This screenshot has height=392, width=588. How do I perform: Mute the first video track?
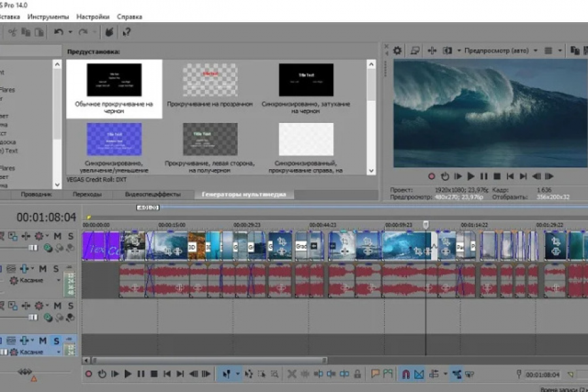click(57, 236)
